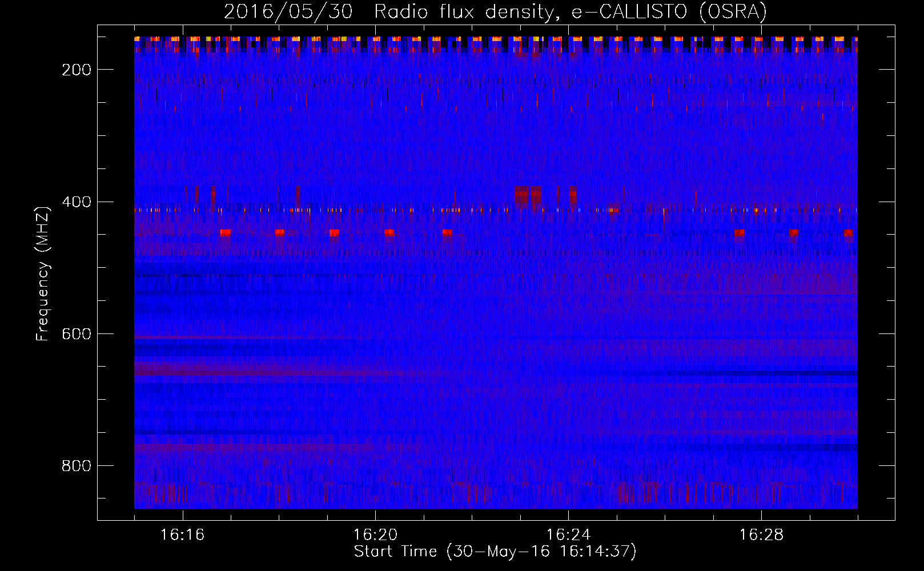Image resolution: width=924 pixels, height=571 pixels.
Task: Click the 16:20 time tick label
Action: [x=375, y=535]
